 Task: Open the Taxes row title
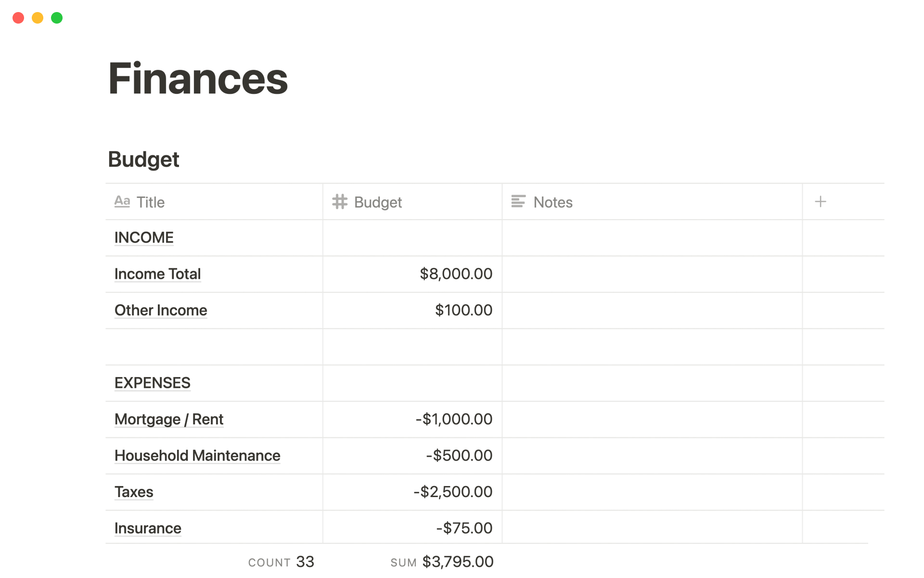click(134, 492)
